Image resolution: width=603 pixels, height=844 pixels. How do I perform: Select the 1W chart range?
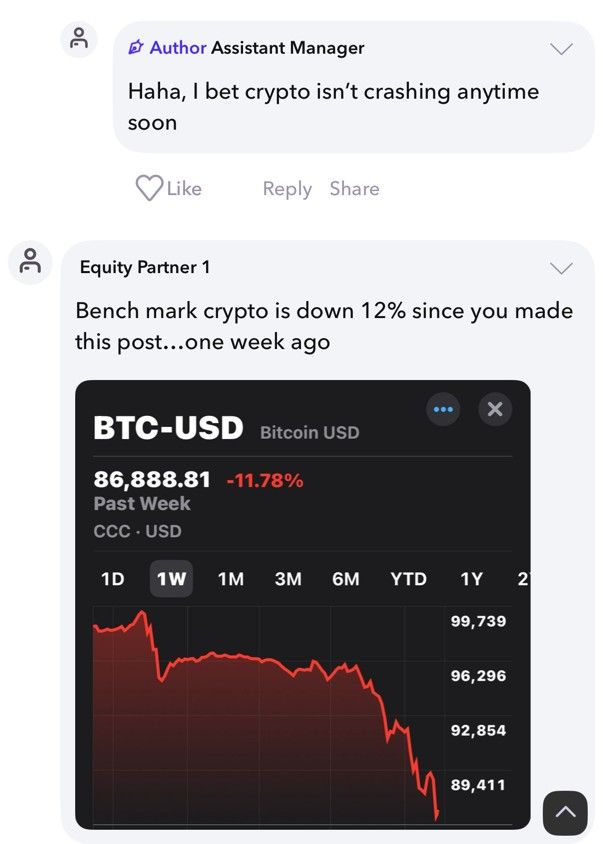tap(171, 579)
